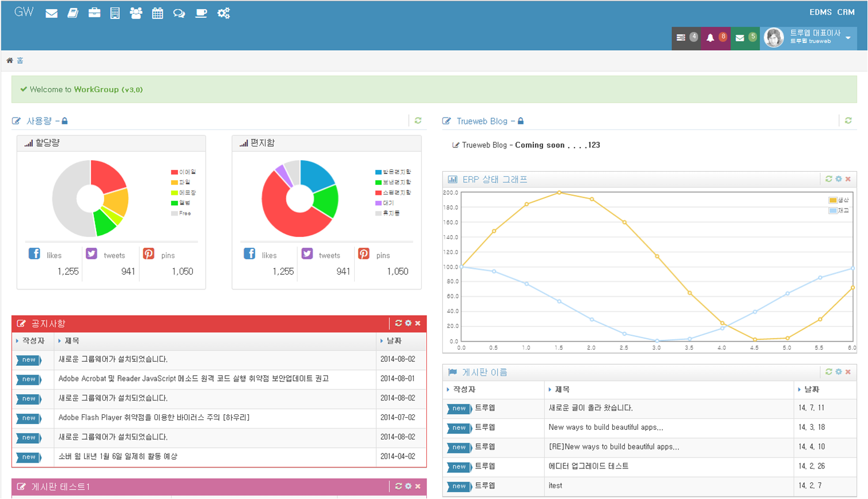Open notice Adobe Flash Player 취약점 바이러스 주의
868x499 pixels.
[x=154, y=418]
